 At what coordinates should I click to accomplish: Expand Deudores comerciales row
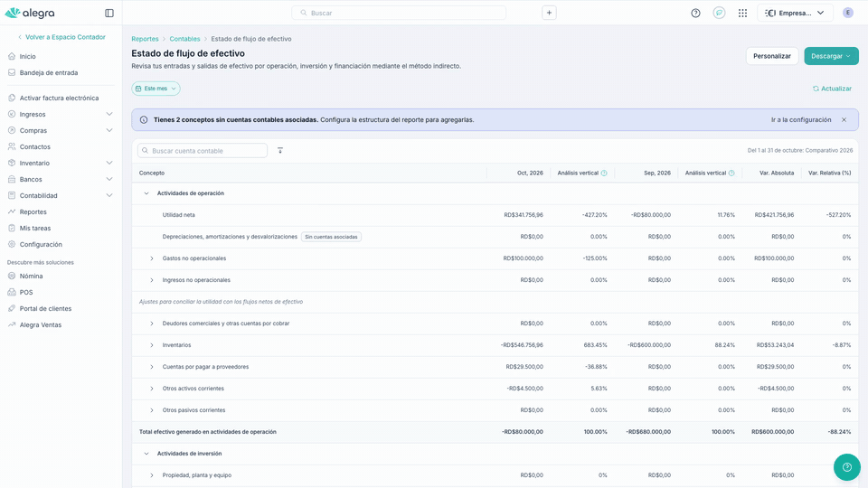152,324
